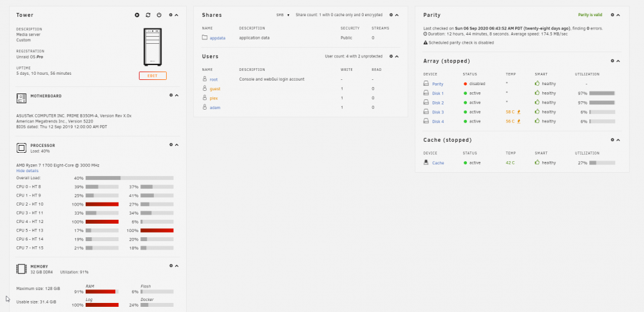Open the Cache device link

coord(438,163)
